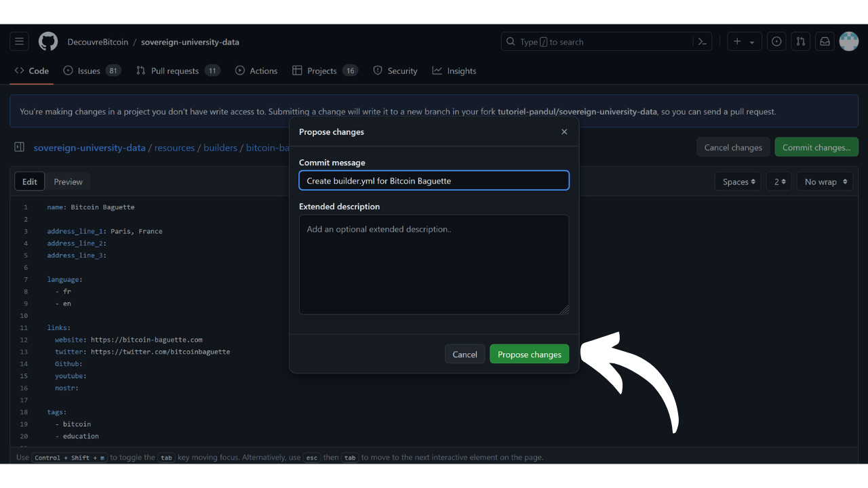Click the Extended description text area
868x488 pixels.
coord(434,264)
